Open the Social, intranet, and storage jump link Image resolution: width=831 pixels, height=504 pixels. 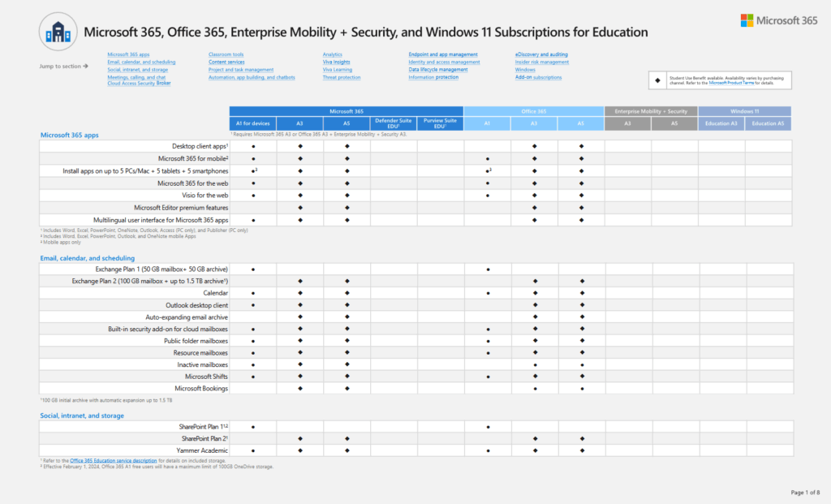(138, 70)
